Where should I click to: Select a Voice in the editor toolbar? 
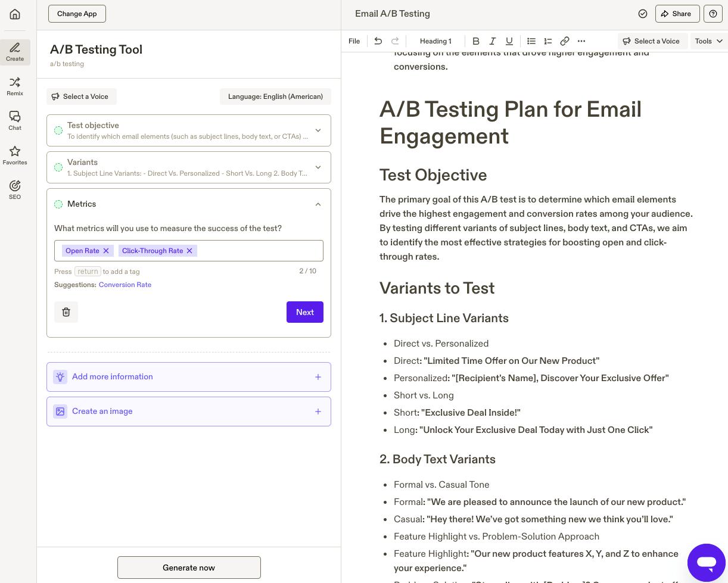pos(652,41)
